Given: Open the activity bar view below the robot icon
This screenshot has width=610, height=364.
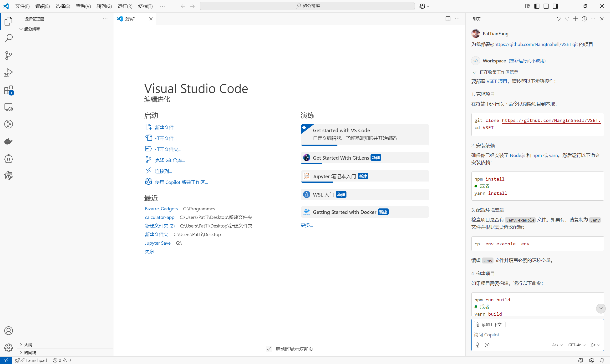Looking at the screenshot, I should (x=8, y=176).
